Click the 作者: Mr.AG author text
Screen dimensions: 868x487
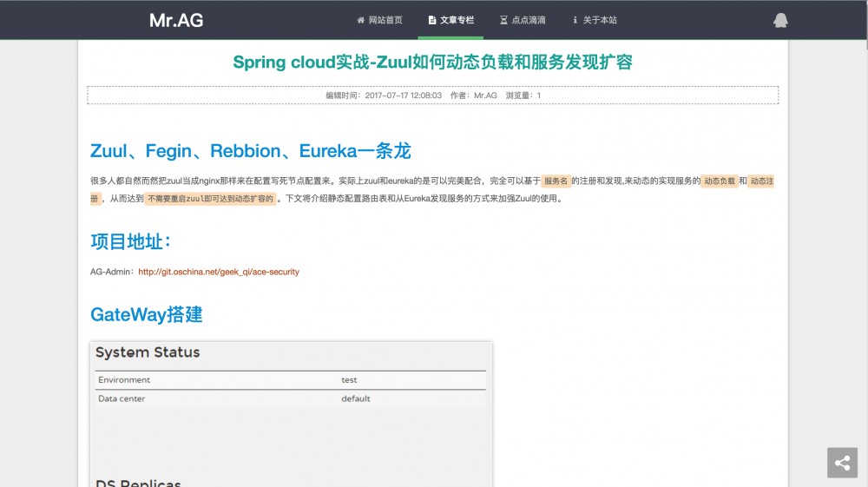pos(473,95)
